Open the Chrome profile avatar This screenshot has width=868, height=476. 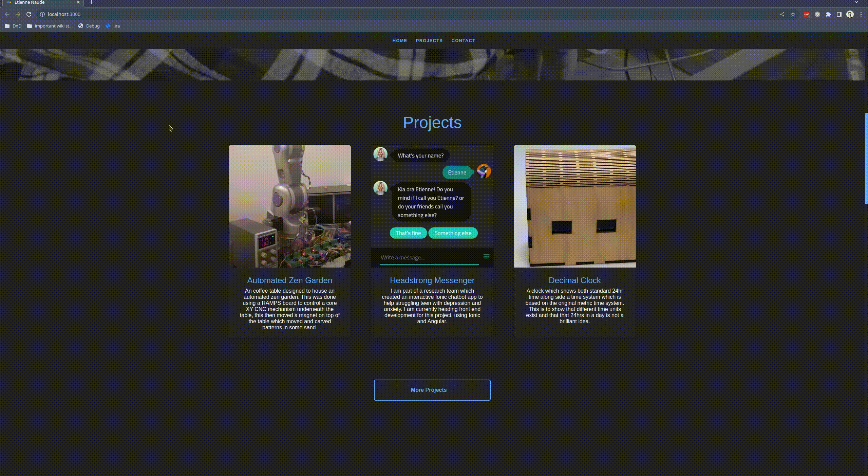(x=850, y=14)
